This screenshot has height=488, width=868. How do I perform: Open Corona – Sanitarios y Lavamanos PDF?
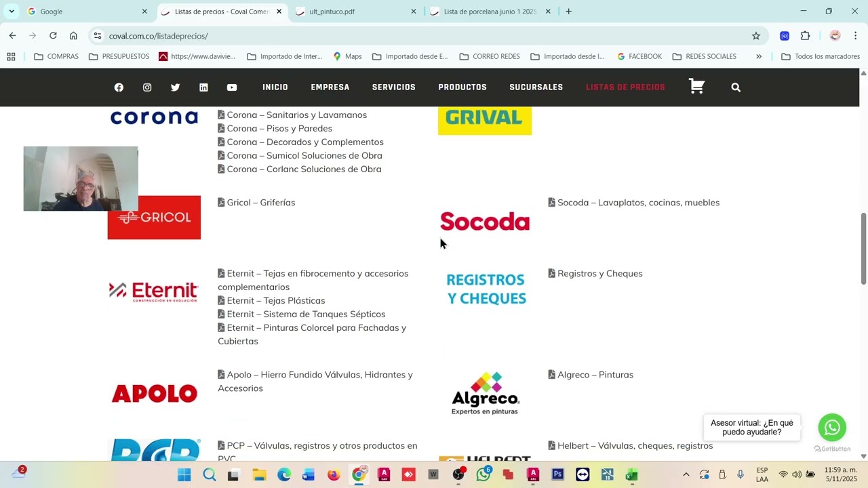click(x=292, y=115)
